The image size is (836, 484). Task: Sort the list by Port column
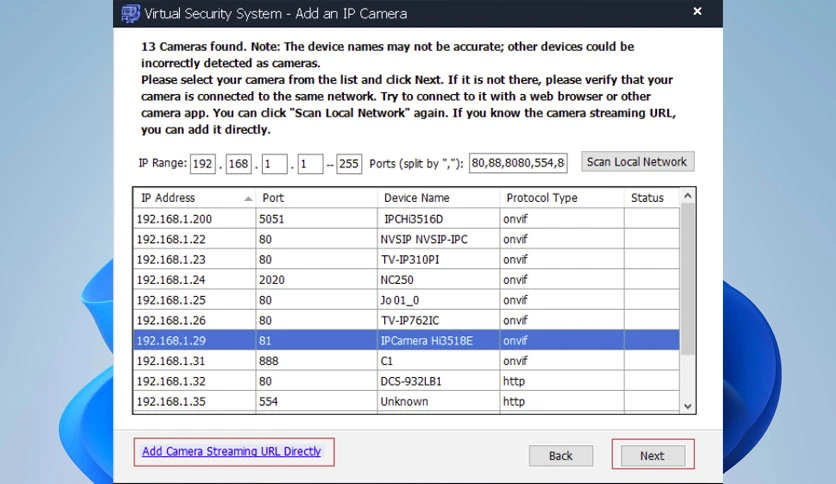pos(316,198)
